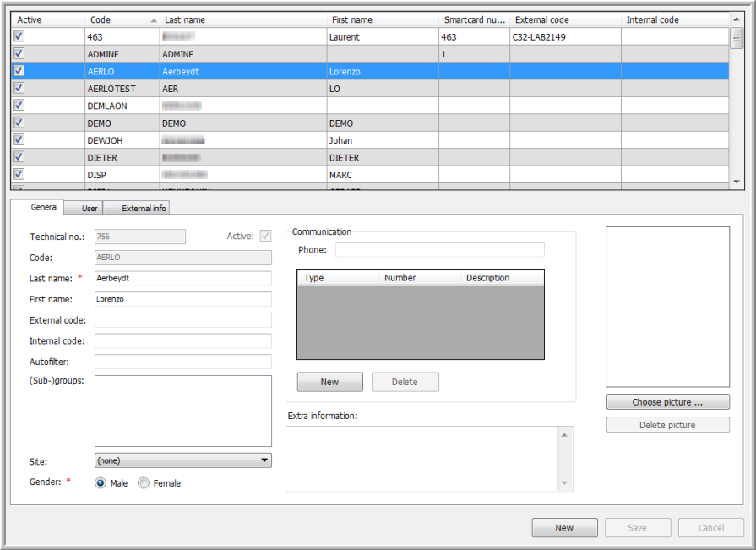The width and height of the screenshot is (756, 550).
Task: Uncheck Active checkbox for ADMINF row
Action: [x=19, y=53]
